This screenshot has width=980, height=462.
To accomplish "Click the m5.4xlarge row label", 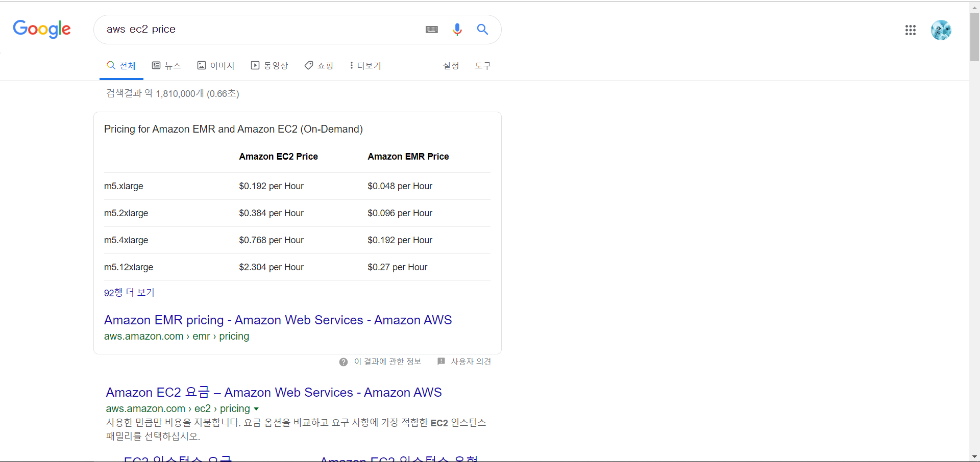I will point(126,240).
